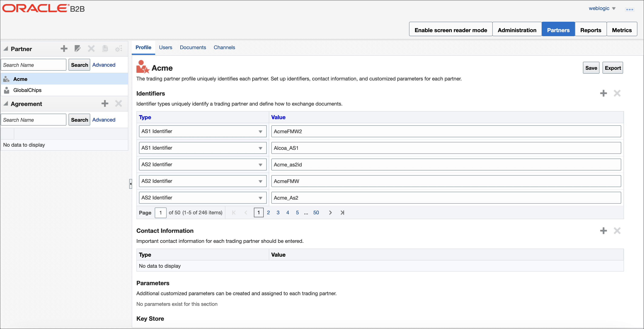The width and height of the screenshot is (644, 329).
Task: Sort identifiers by Type column
Action: coord(145,117)
